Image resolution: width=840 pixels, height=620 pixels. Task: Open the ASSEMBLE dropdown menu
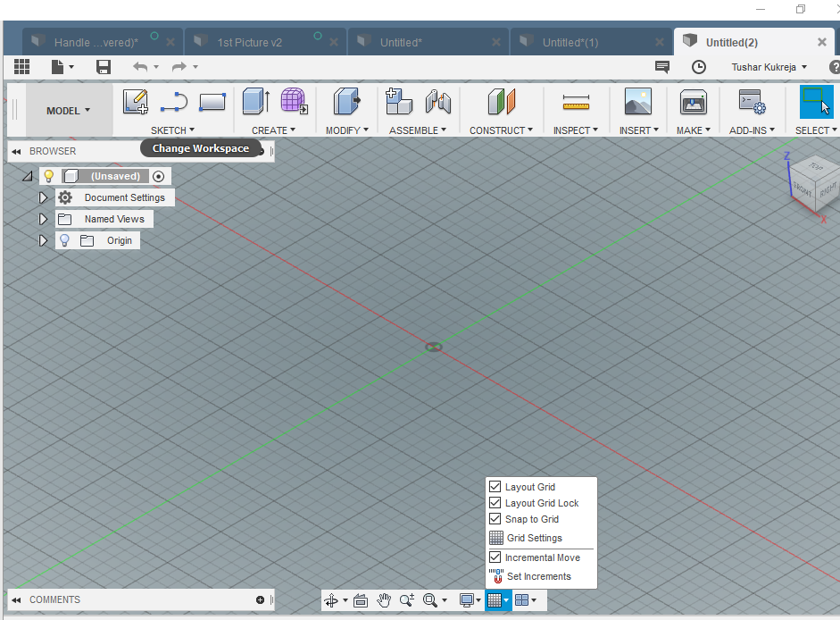tap(418, 130)
